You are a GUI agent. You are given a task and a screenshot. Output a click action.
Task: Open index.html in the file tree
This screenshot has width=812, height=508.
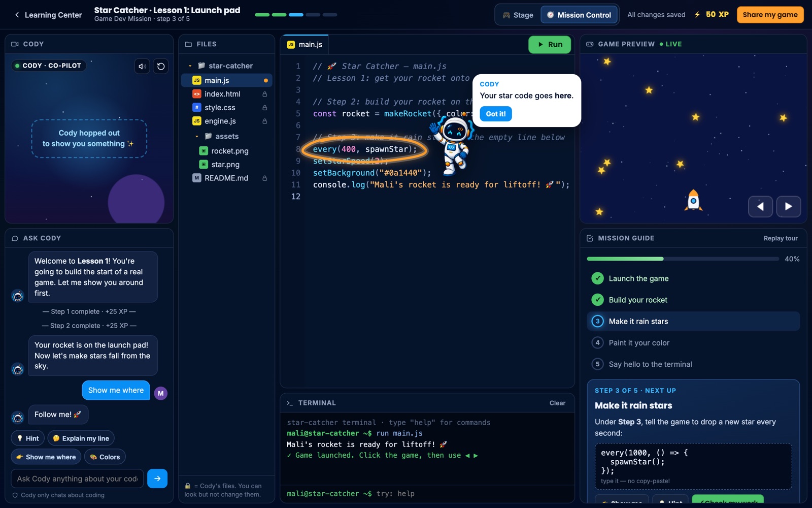tap(227, 94)
